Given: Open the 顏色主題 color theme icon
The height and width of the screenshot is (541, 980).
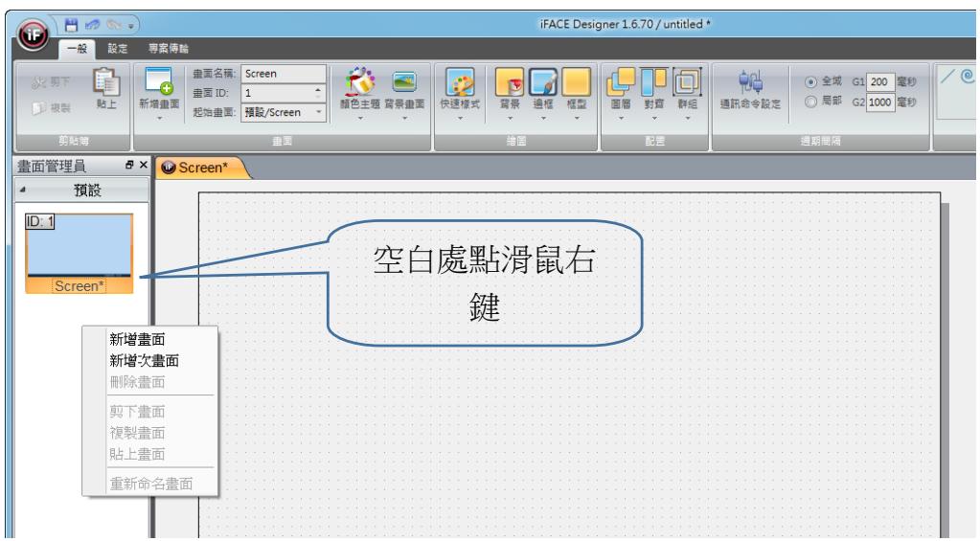Looking at the screenshot, I should click(360, 81).
